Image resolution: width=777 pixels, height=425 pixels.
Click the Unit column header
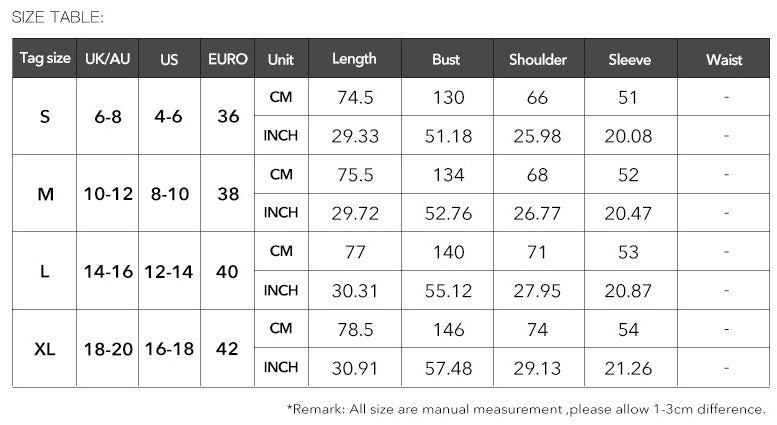point(281,59)
